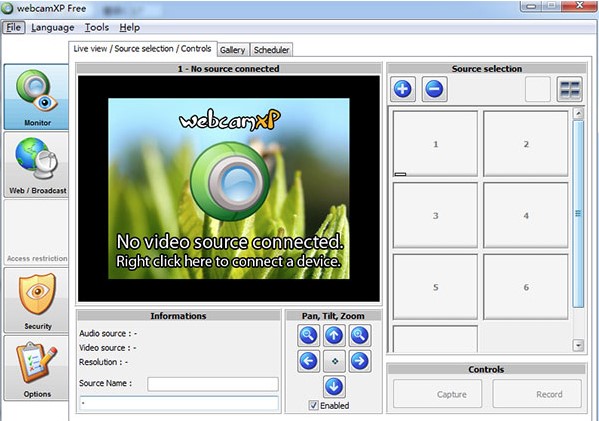The image size is (599, 421).
Task: Switch to the Scheduler tab
Action: pyautogui.click(x=271, y=50)
